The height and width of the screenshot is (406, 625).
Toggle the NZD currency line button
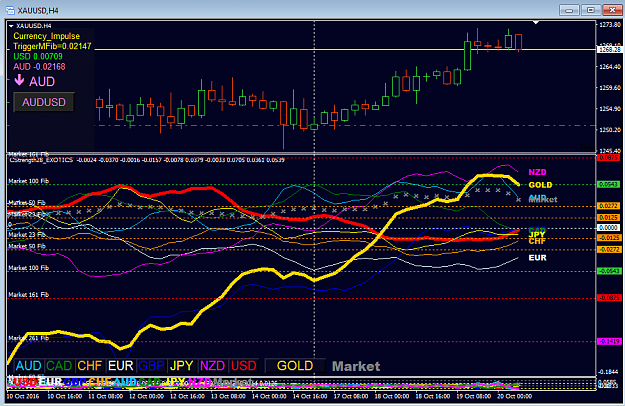click(x=213, y=366)
